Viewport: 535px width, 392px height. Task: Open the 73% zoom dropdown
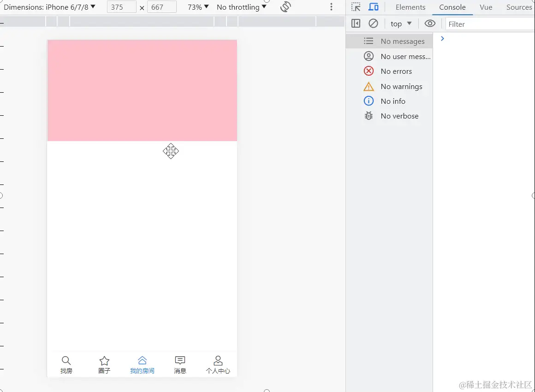pyautogui.click(x=198, y=7)
